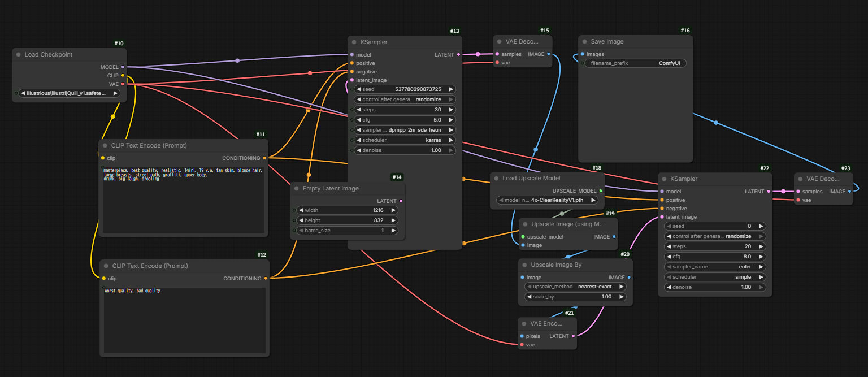868x377 pixels.
Task: Collapse the Load Checkpoint node via its title dot
Action: [x=19, y=55]
